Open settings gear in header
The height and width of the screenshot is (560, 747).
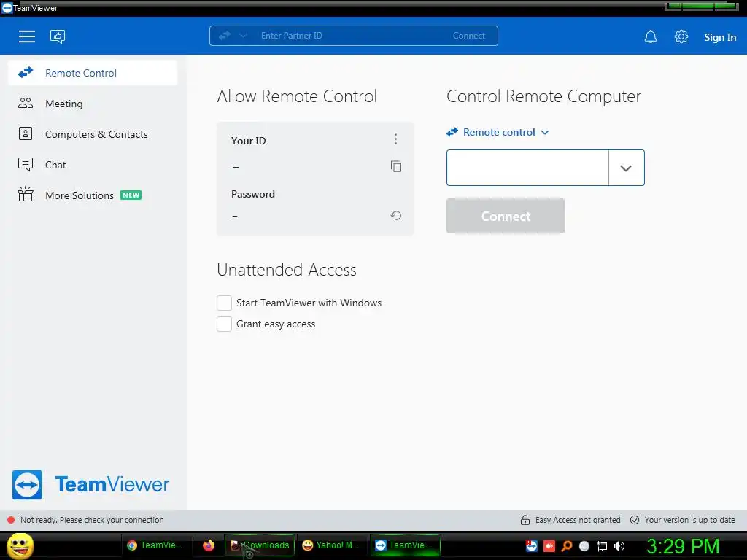(x=681, y=36)
